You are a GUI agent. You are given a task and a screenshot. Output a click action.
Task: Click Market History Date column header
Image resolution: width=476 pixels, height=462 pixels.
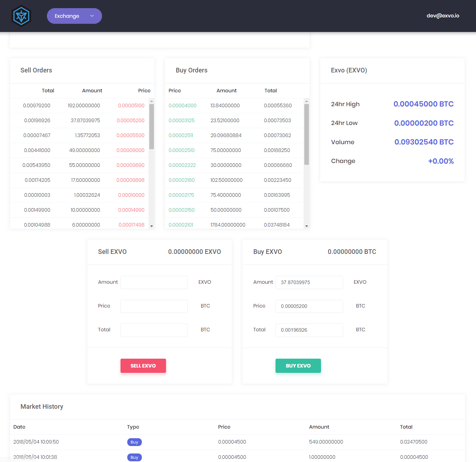(19, 427)
